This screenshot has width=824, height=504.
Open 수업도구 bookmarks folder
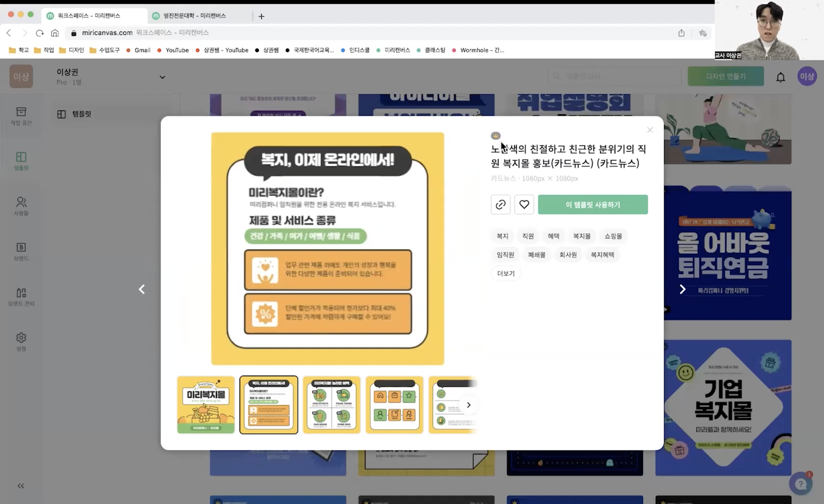pyautogui.click(x=104, y=50)
